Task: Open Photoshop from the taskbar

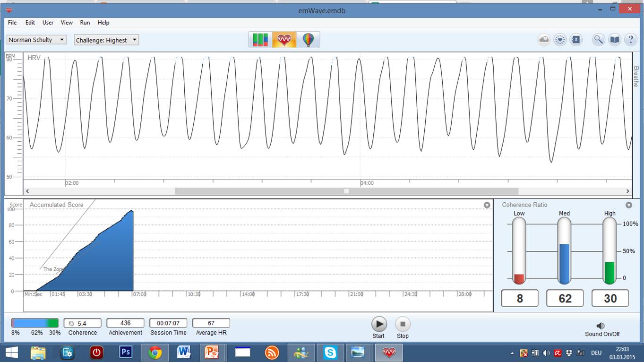Action: point(126,353)
